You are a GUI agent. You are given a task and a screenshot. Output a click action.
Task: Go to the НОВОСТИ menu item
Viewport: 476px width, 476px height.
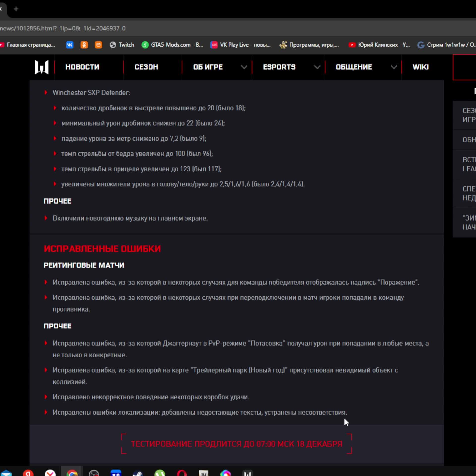click(82, 67)
